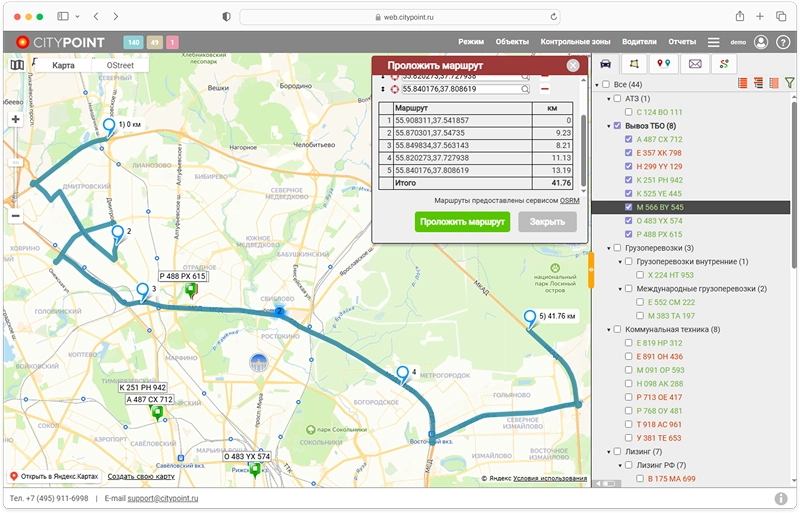Collapse the Лизинг group arrow
The height and width of the screenshot is (513, 800).
608,451
